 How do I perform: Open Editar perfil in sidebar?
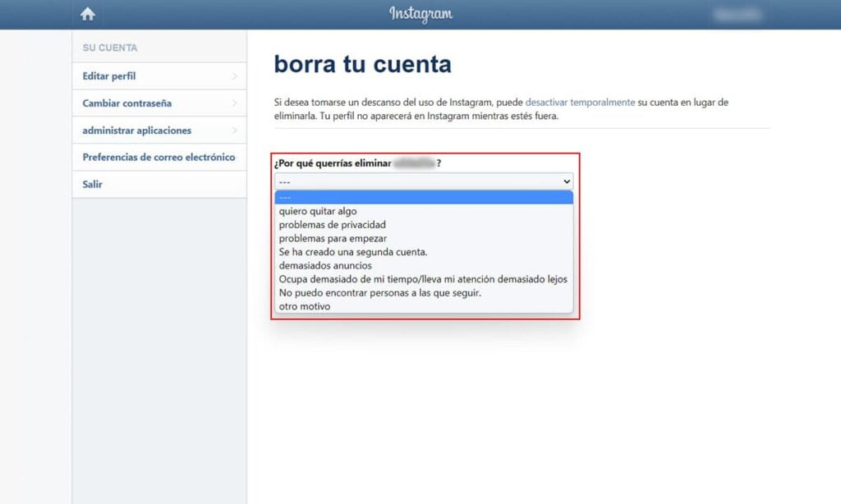[x=159, y=76]
